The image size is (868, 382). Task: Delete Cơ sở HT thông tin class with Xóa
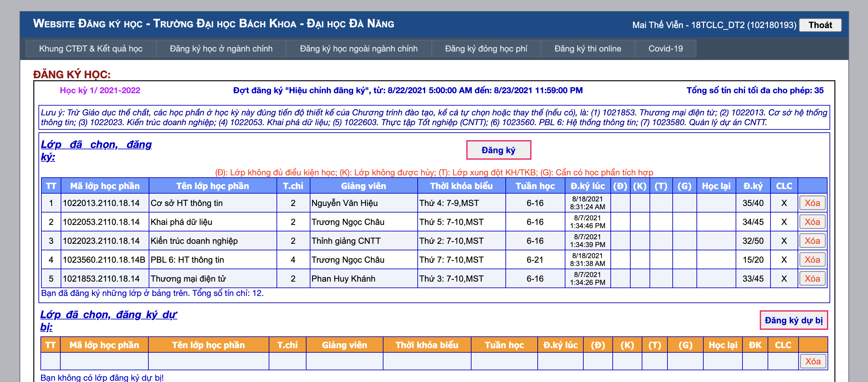(812, 203)
